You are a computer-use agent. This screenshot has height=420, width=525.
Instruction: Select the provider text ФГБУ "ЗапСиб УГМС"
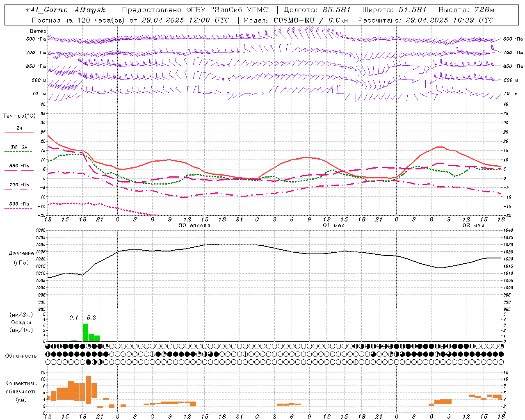coord(229,10)
